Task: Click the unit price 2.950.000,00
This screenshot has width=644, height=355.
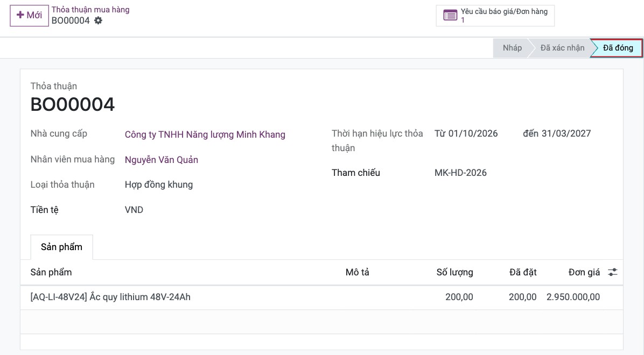Action: (573, 297)
